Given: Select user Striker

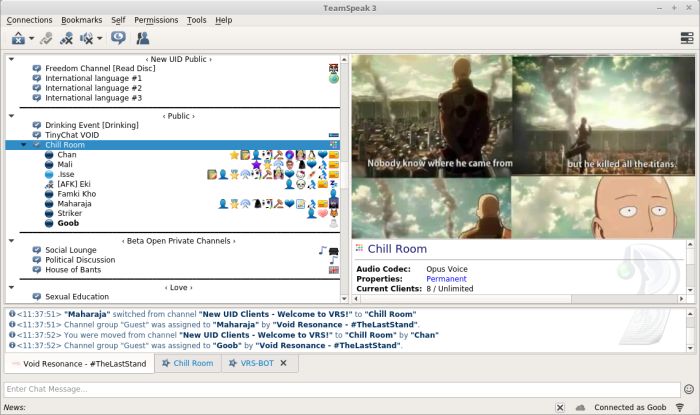Looking at the screenshot, I should (69, 213).
